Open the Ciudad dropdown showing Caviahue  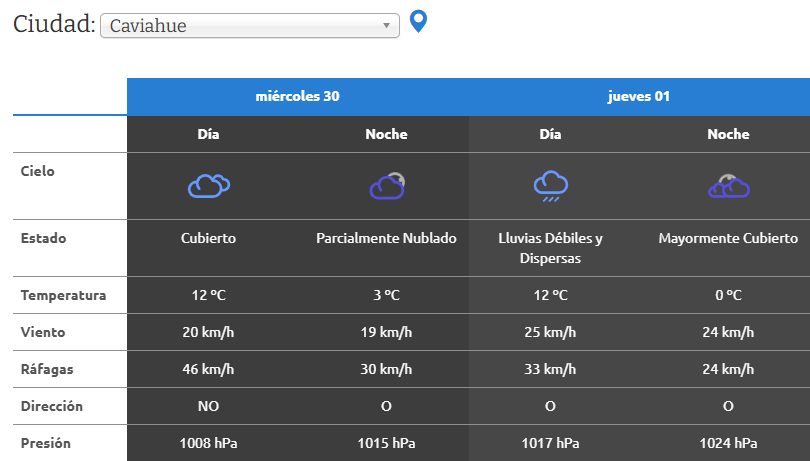(248, 26)
